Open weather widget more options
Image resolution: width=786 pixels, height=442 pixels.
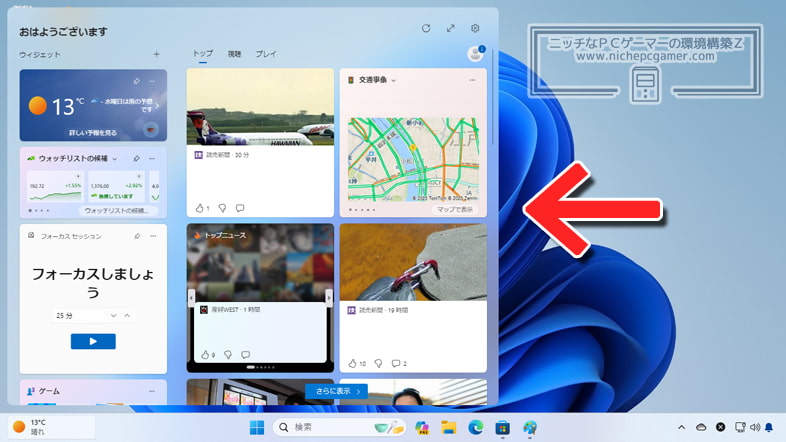(x=152, y=81)
